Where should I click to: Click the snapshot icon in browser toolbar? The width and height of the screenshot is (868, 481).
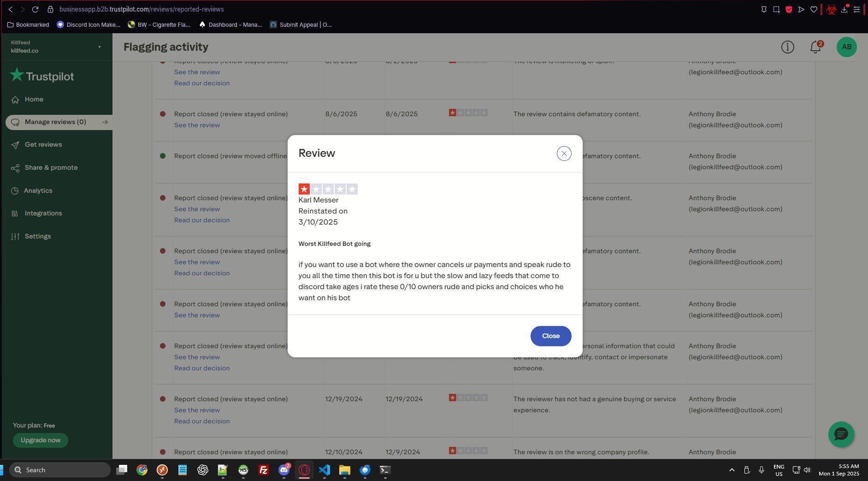tap(776, 9)
